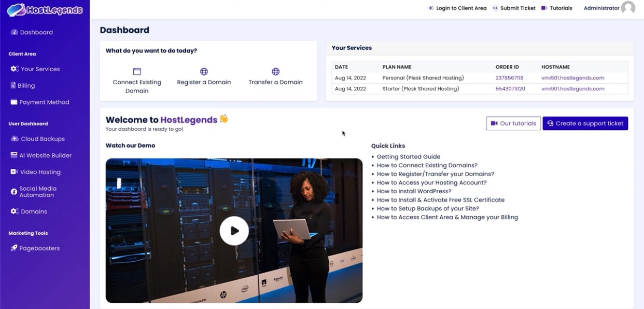Open How to Access your Hosting Account
The image size is (644, 309).
pyautogui.click(x=432, y=183)
